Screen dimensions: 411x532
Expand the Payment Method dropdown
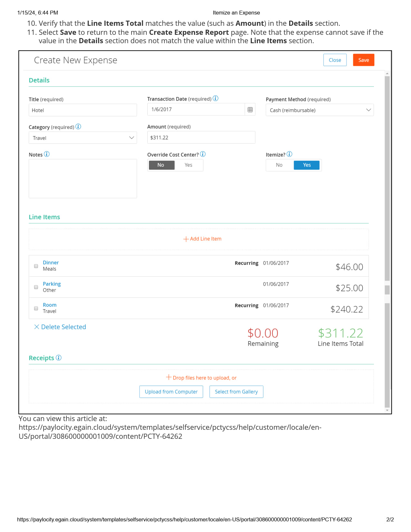[x=319, y=110]
